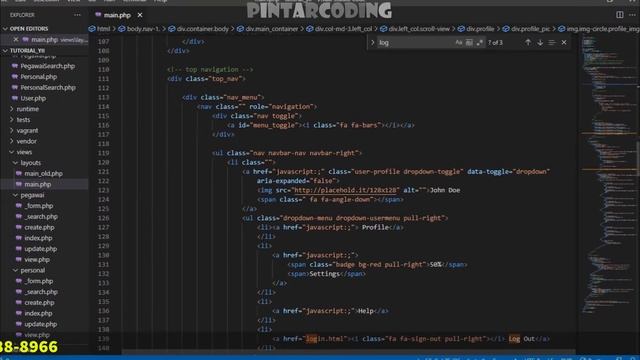Click the div.col-md-3.left_col breadcrumb

tap(339, 29)
